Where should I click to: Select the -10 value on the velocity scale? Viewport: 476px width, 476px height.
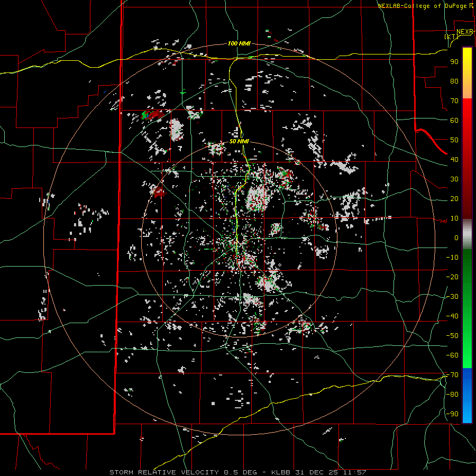coord(452,258)
